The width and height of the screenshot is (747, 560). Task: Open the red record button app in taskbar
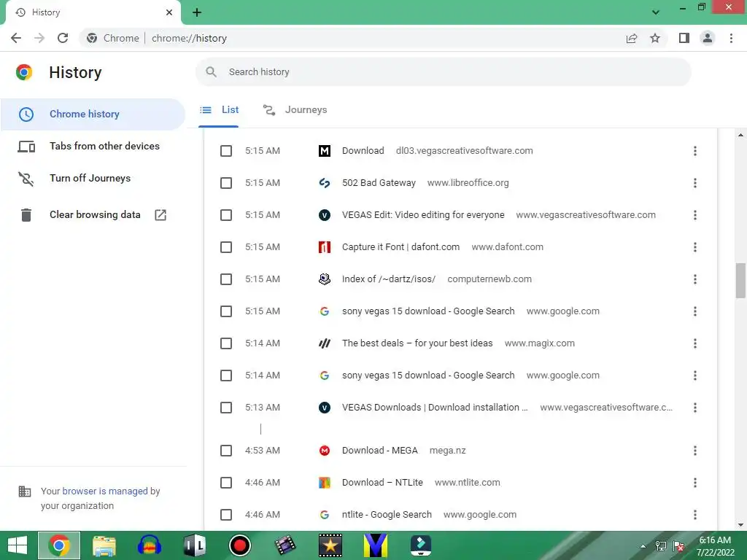(239, 545)
